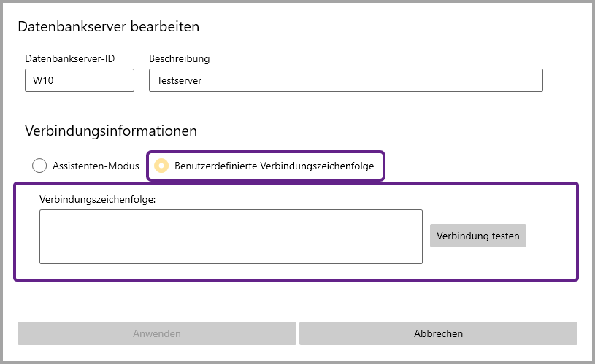This screenshot has height=364, width=595.
Task: Click the Beschreibung label above the field
Action: pos(180,58)
